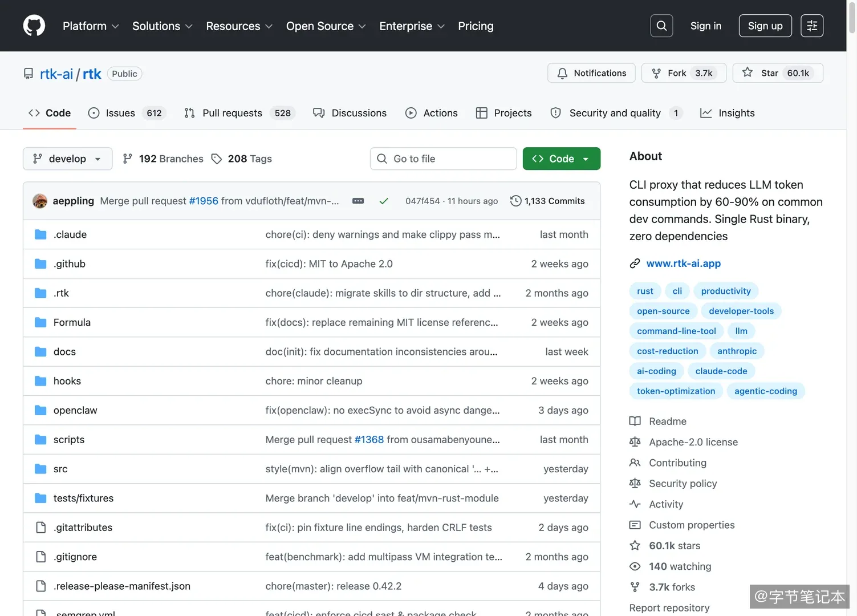Click the Readme book icon
Viewport: 857px width, 616px height.
tap(635, 422)
